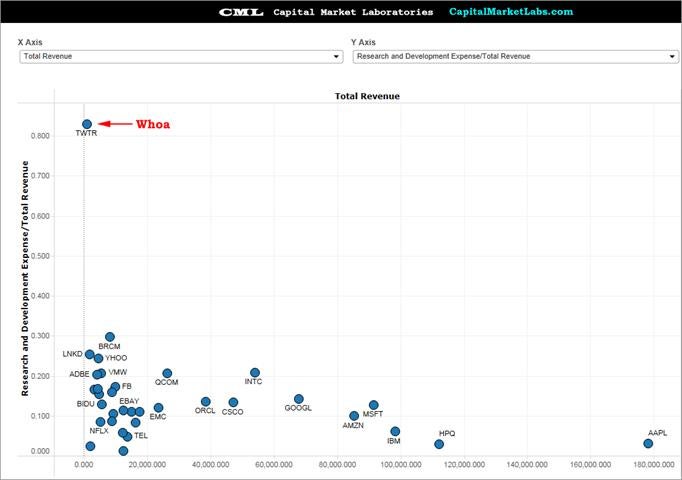682x480 pixels.
Task: Select the GOOGL data point
Action: coord(298,399)
